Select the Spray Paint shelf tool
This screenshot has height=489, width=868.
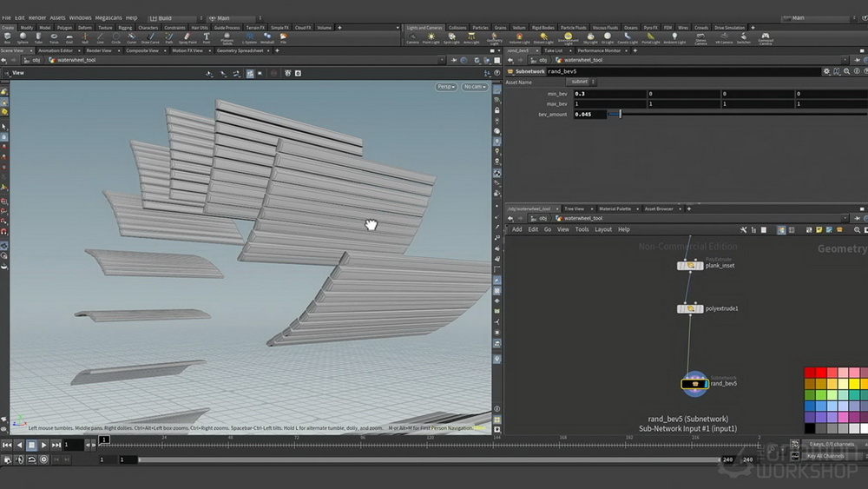click(x=187, y=37)
